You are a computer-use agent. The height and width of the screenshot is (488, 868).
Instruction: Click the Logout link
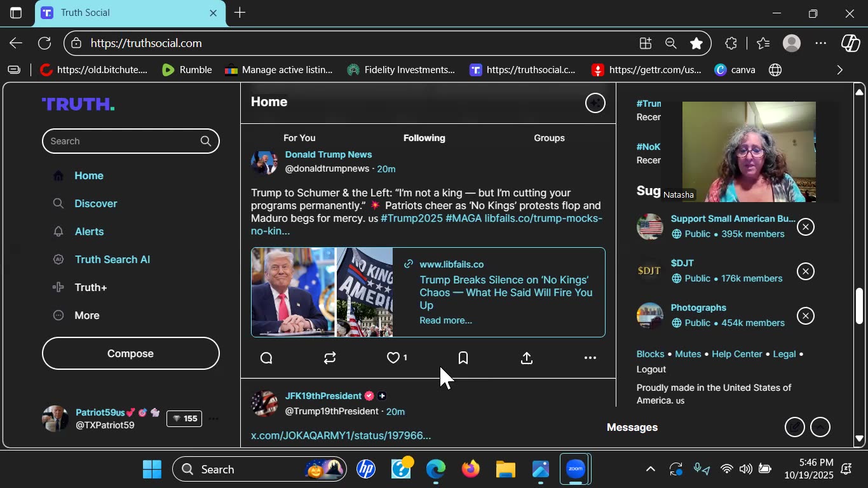click(x=651, y=369)
